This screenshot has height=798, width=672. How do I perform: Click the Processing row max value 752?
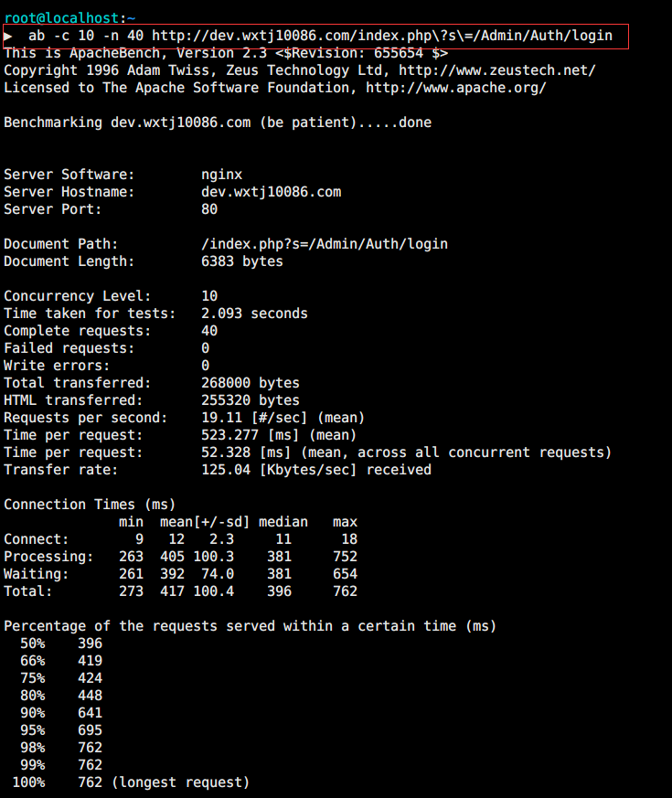346,557
